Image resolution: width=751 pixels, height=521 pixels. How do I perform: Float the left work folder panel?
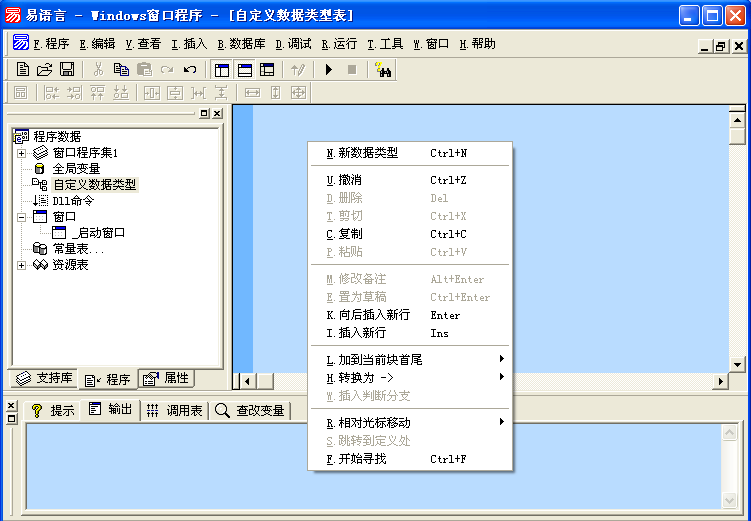205,113
